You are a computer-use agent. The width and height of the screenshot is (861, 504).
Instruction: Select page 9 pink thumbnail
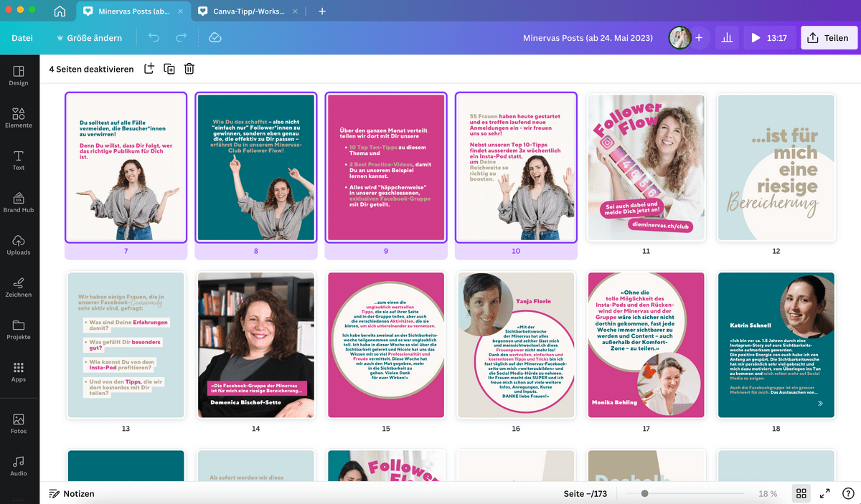point(386,168)
